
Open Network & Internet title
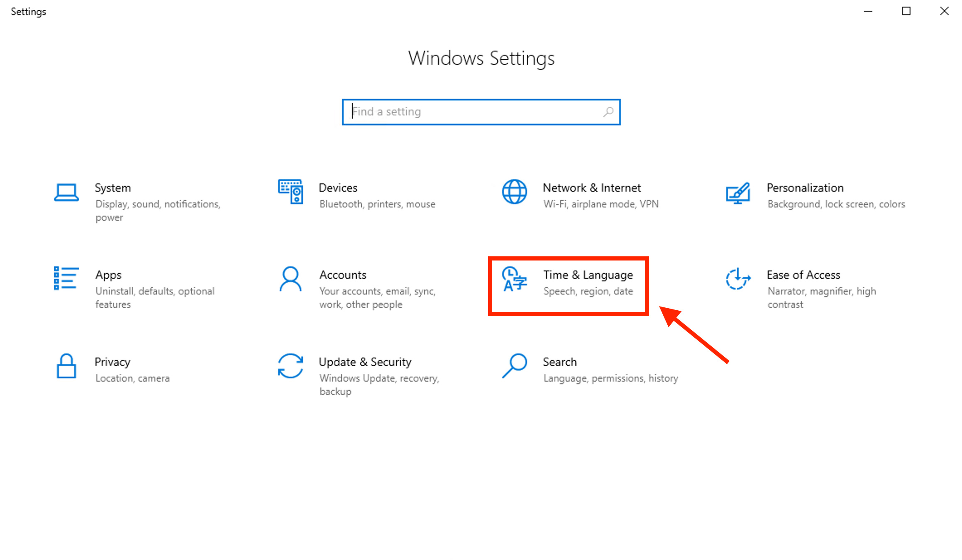click(x=592, y=188)
